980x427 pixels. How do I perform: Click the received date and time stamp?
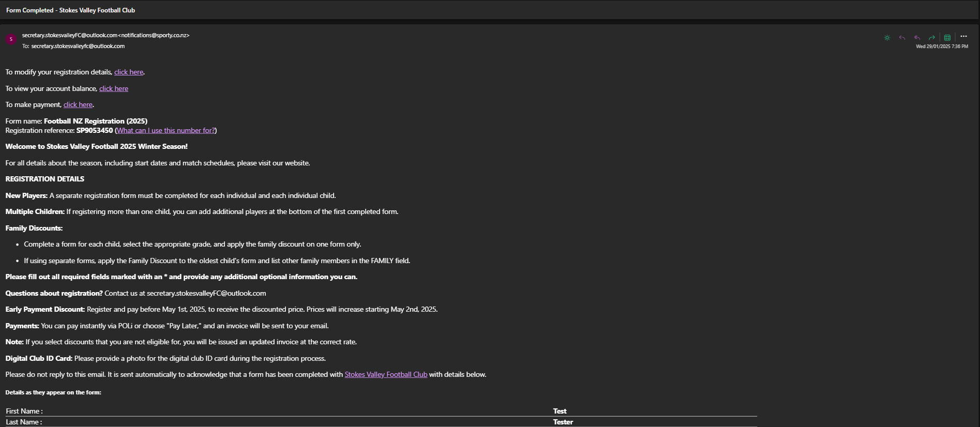click(x=942, y=47)
